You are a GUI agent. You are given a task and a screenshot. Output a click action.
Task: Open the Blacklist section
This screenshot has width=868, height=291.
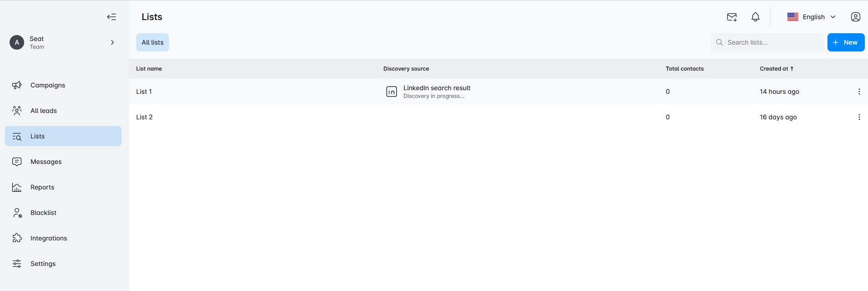coord(43,213)
